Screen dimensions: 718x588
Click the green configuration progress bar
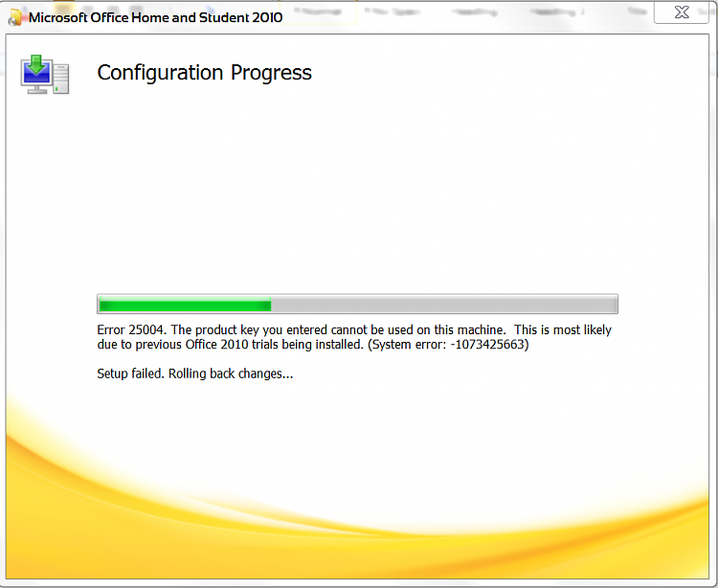click(x=357, y=305)
